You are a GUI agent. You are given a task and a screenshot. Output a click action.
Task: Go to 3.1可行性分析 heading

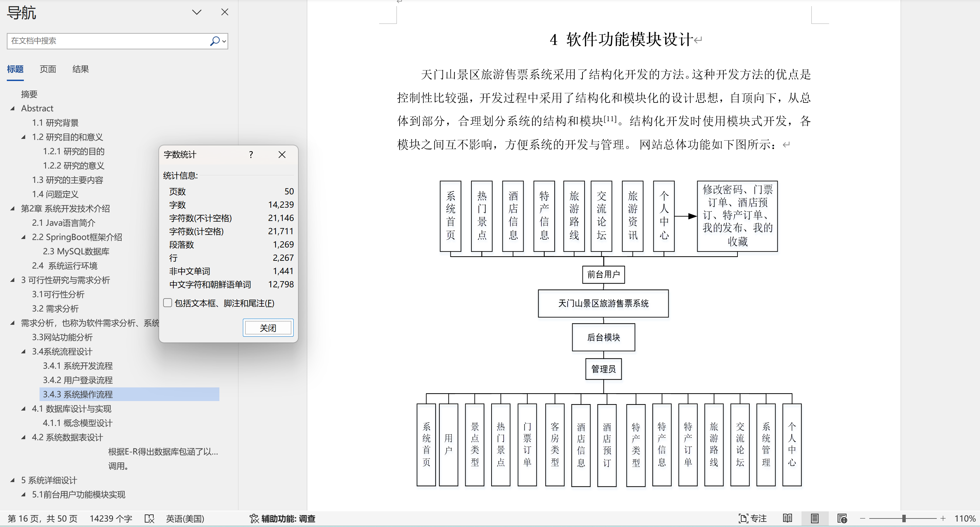point(58,294)
